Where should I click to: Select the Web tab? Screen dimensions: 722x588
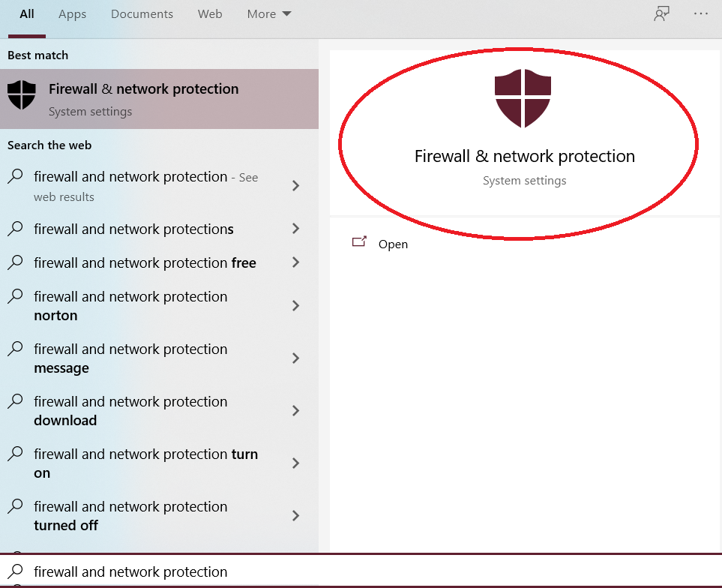point(210,14)
